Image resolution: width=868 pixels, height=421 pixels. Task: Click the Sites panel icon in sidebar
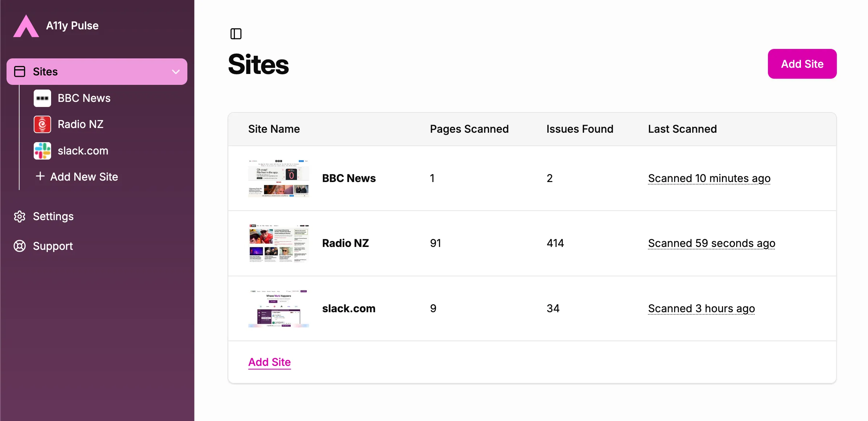point(20,71)
